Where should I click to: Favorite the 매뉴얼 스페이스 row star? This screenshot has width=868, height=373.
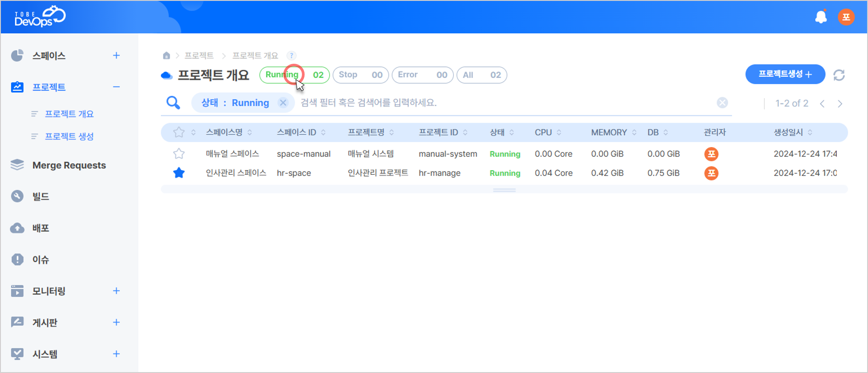tap(179, 154)
